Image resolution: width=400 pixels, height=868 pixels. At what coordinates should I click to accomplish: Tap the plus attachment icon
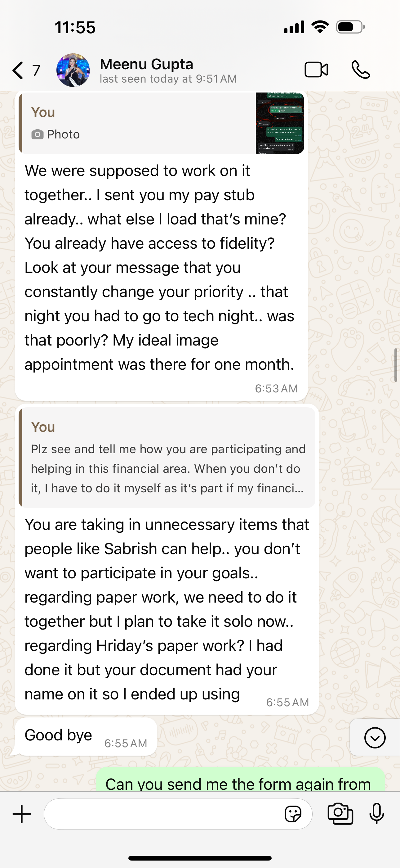pyautogui.click(x=22, y=814)
